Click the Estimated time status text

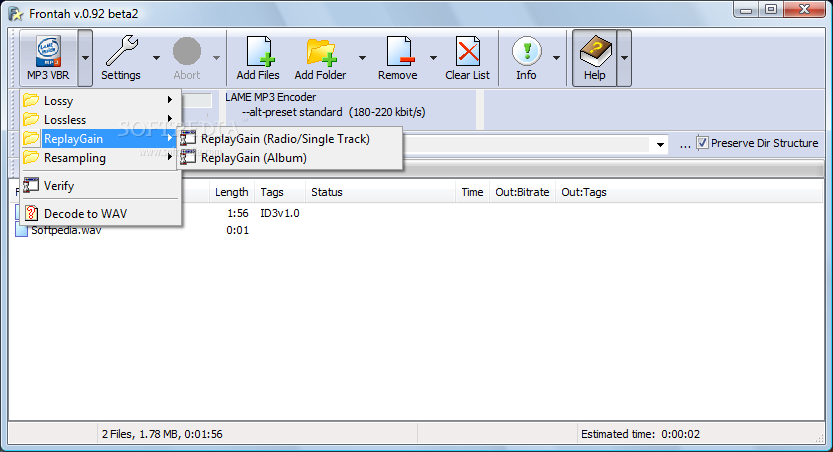[640, 434]
